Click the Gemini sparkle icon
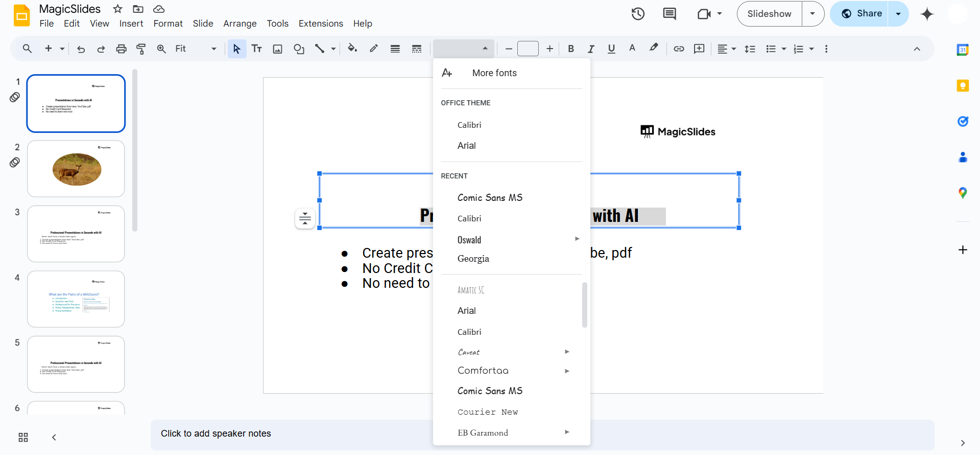 (x=927, y=14)
